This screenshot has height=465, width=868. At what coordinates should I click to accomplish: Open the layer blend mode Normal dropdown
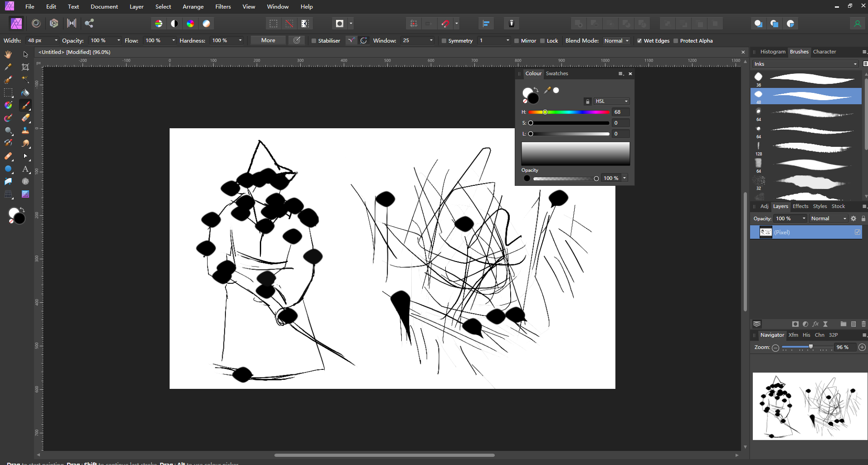829,218
